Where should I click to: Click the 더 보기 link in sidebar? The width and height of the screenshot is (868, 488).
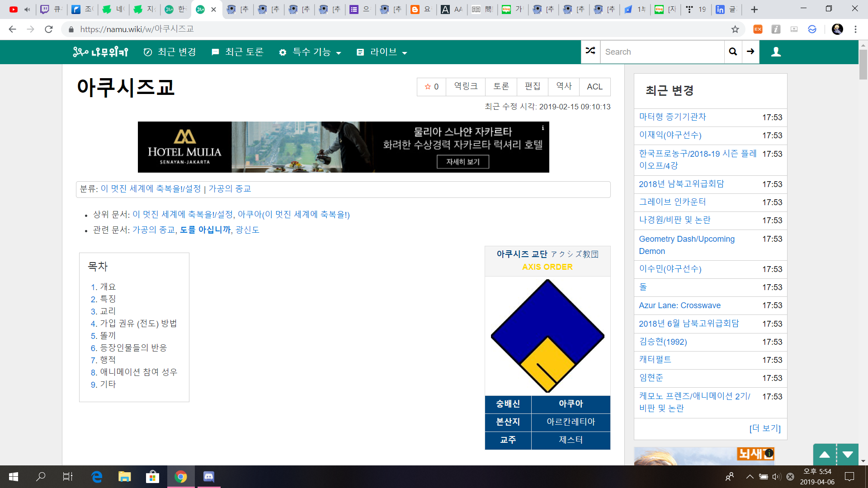pos(765,428)
